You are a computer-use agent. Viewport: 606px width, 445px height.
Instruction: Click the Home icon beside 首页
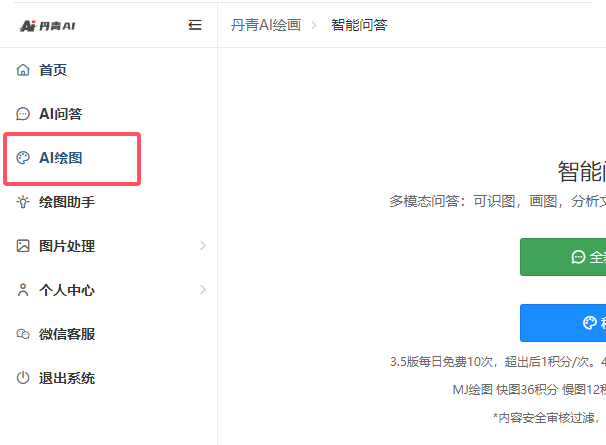(23, 70)
